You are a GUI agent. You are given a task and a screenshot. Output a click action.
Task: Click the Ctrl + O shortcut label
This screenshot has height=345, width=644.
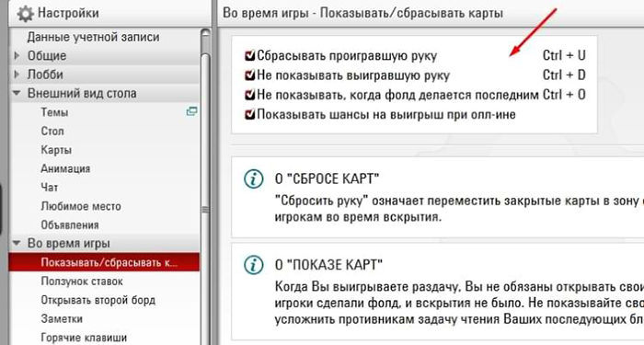tap(564, 95)
